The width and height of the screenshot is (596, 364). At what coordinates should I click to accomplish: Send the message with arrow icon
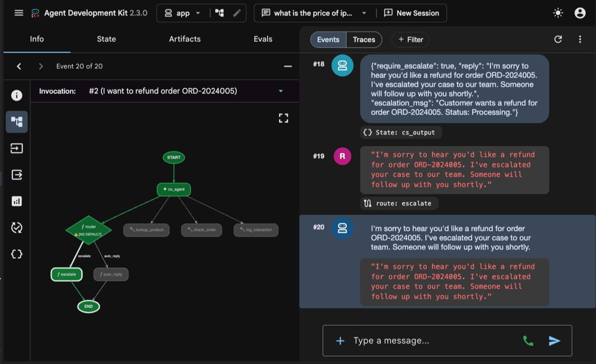point(554,340)
